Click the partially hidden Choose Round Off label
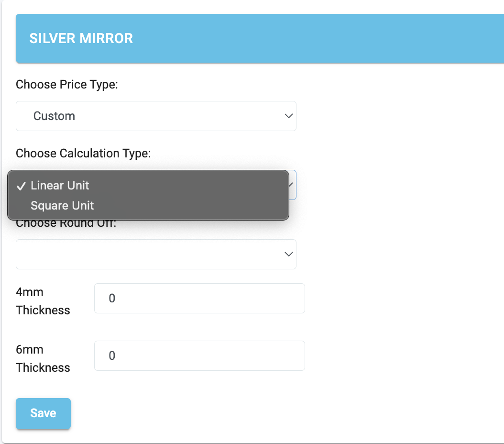The image size is (504, 444). tap(66, 224)
